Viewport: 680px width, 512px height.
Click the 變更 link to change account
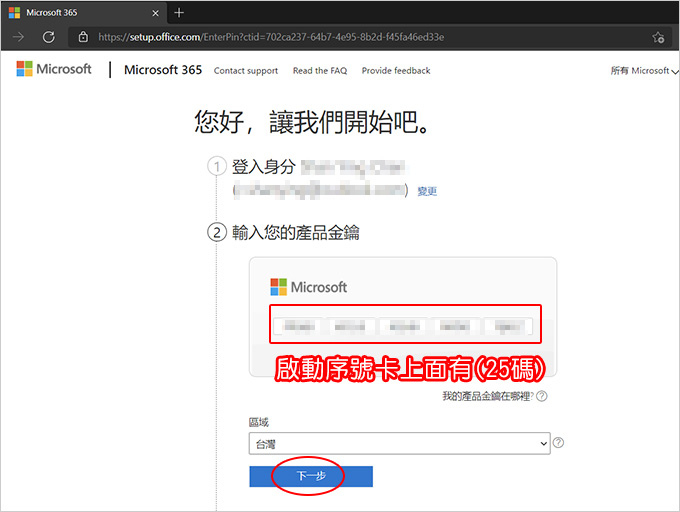(x=427, y=191)
